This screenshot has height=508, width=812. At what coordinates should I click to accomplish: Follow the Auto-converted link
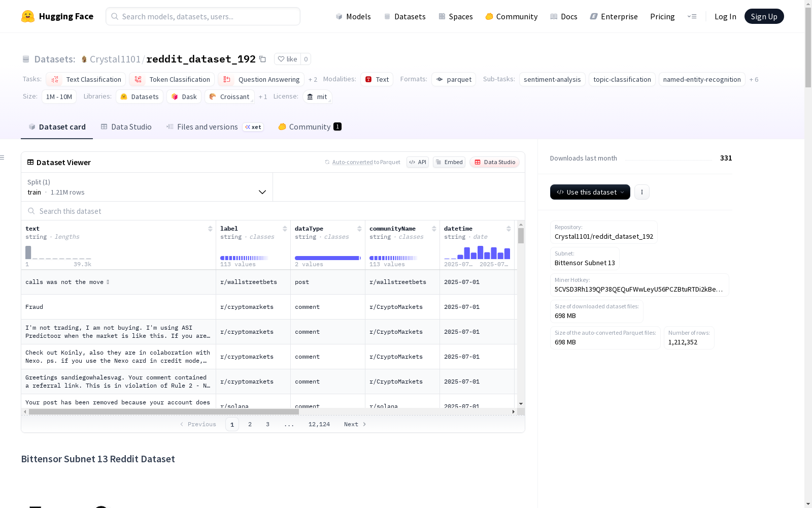pos(353,162)
